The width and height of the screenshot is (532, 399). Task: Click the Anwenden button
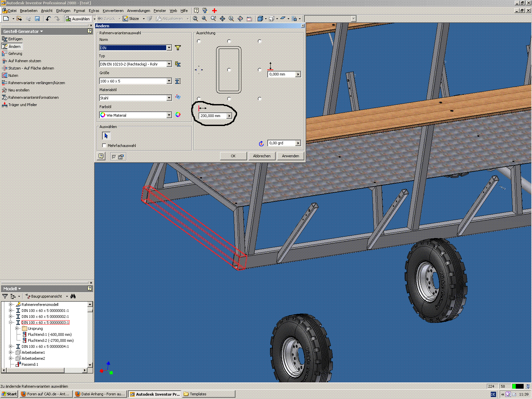[290, 156]
